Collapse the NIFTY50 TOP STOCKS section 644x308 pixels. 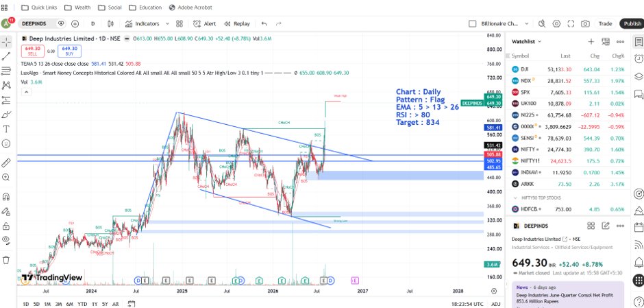click(x=515, y=198)
